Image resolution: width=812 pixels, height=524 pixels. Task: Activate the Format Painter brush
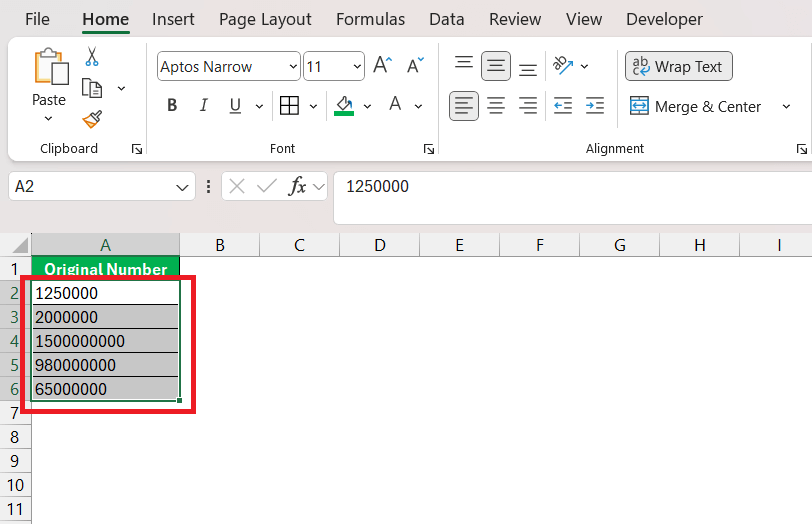point(92,120)
